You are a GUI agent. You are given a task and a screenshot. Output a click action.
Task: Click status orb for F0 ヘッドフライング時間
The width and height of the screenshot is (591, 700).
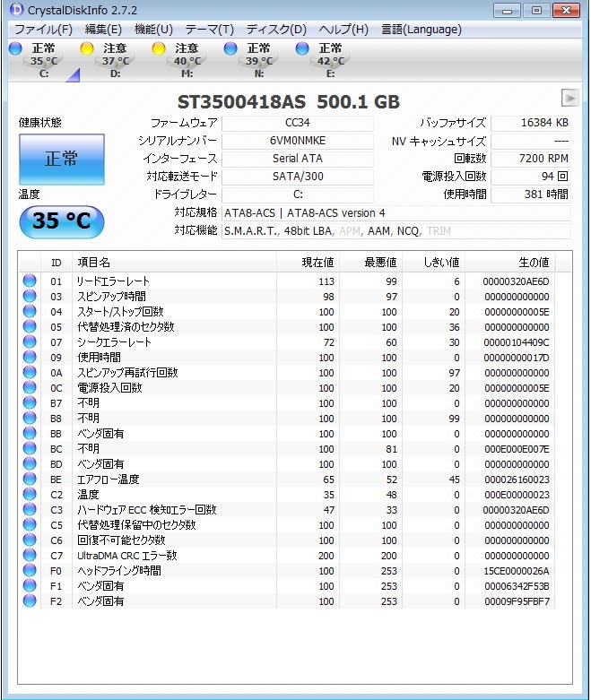point(30,570)
